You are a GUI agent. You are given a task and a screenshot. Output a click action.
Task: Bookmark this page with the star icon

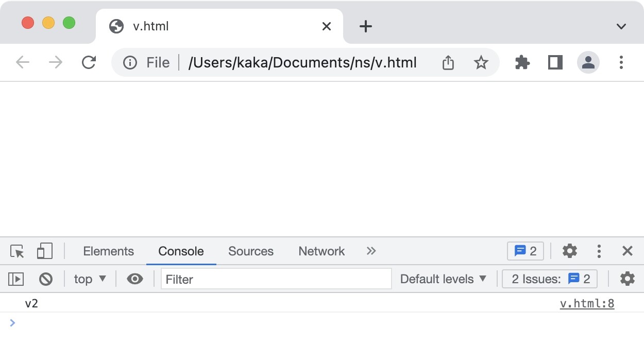[481, 63]
